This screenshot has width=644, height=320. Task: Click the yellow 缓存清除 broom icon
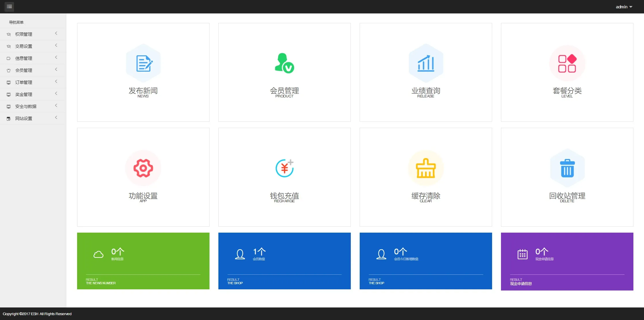pos(426,168)
